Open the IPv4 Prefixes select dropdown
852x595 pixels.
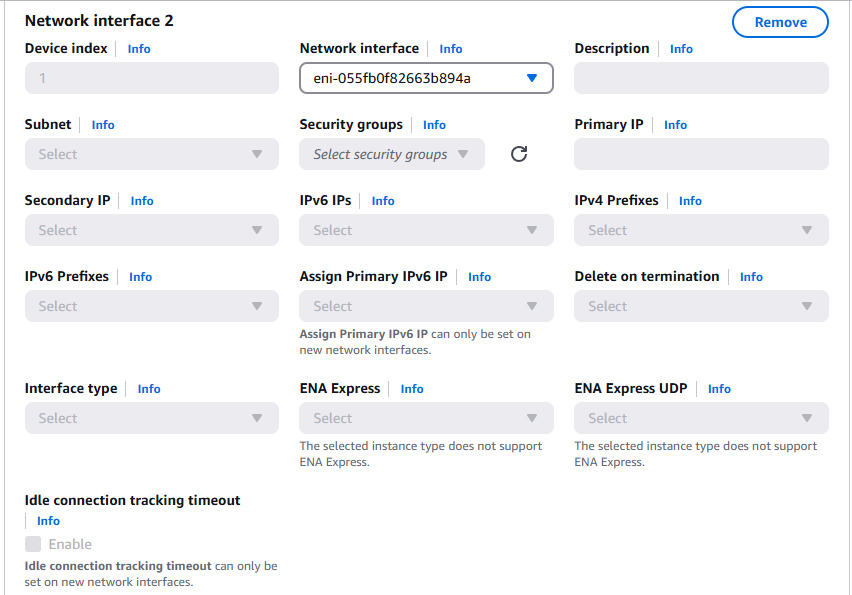click(700, 230)
